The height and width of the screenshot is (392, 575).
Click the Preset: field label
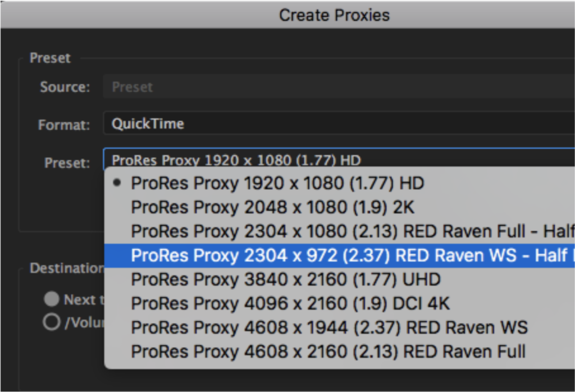click(67, 163)
